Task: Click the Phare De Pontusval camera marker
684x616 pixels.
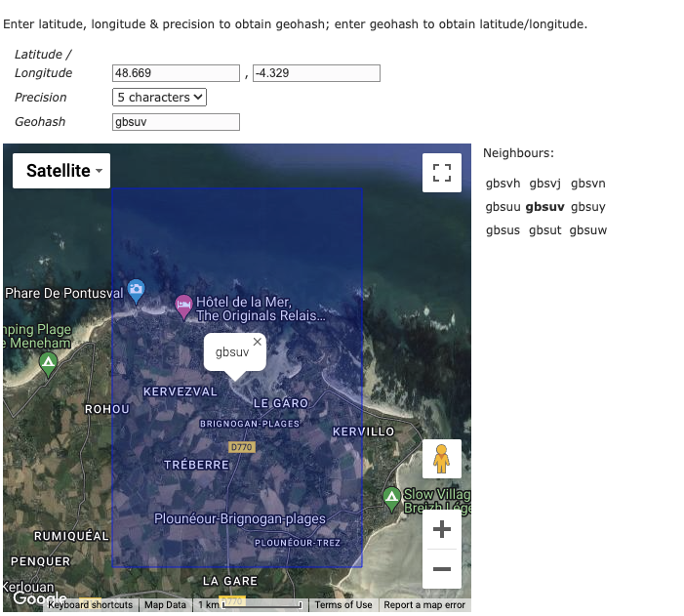Action: click(x=137, y=289)
